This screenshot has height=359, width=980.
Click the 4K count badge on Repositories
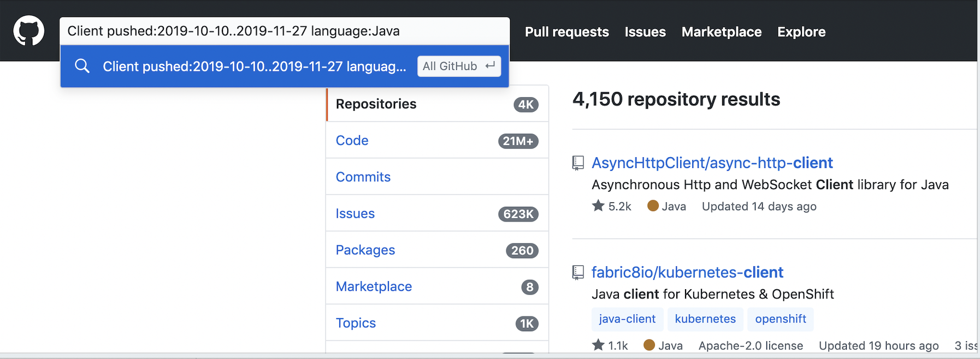coord(526,105)
